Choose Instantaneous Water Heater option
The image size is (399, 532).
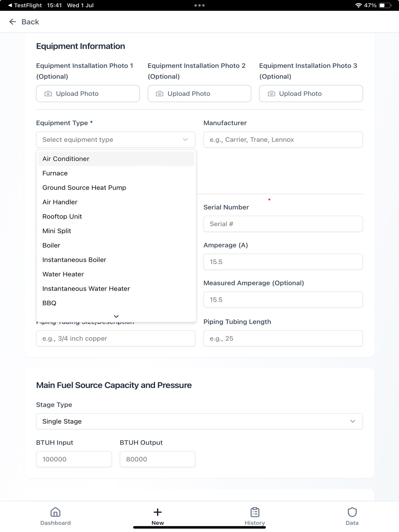[116, 289]
